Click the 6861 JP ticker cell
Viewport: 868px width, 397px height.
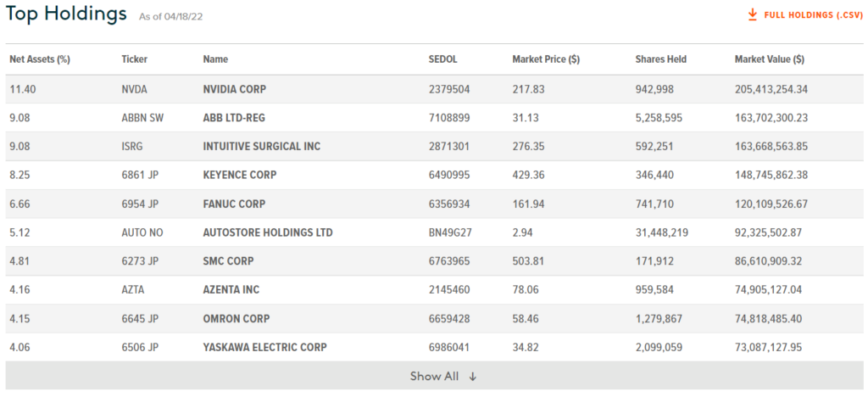tap(140, 175)
